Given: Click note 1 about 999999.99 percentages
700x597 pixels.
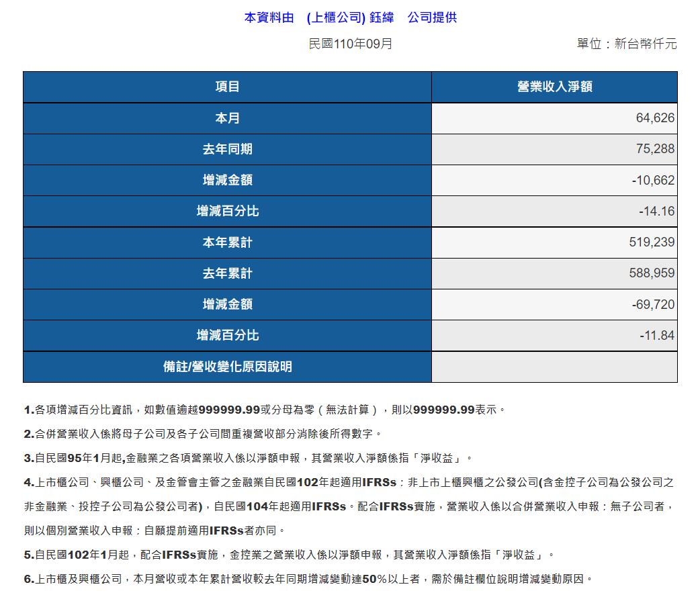Looking at the screenshot, I should click(x=264, y=410).
